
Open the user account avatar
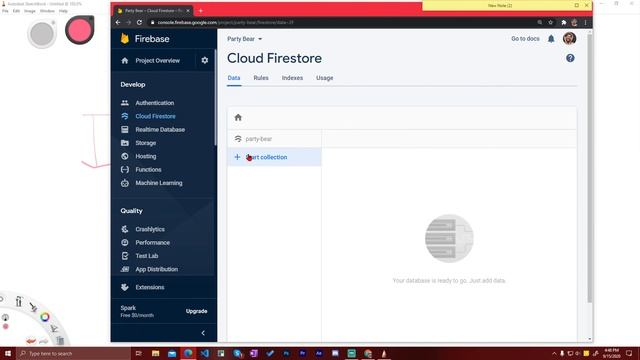pyautogui.click(x=569, y=38)
